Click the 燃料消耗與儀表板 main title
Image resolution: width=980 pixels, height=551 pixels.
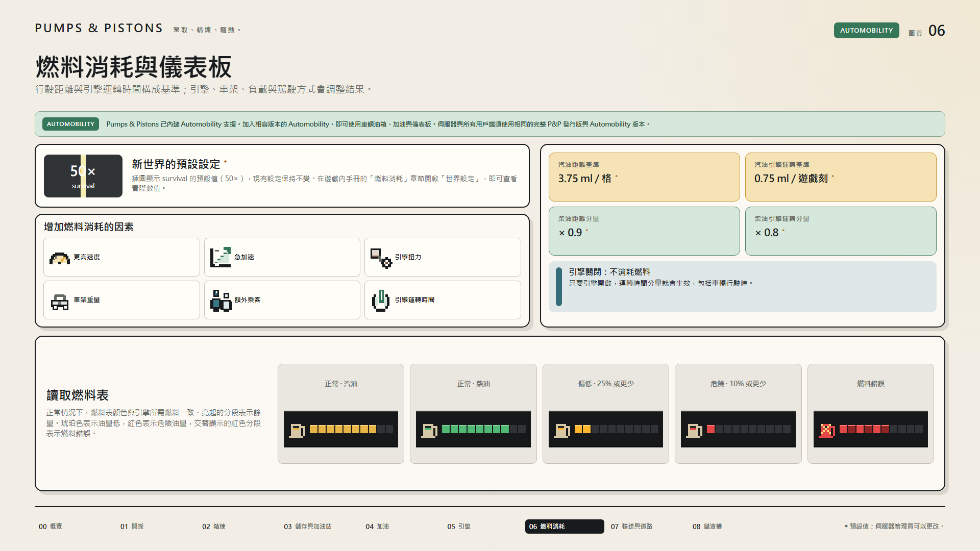tap(134, 67)
